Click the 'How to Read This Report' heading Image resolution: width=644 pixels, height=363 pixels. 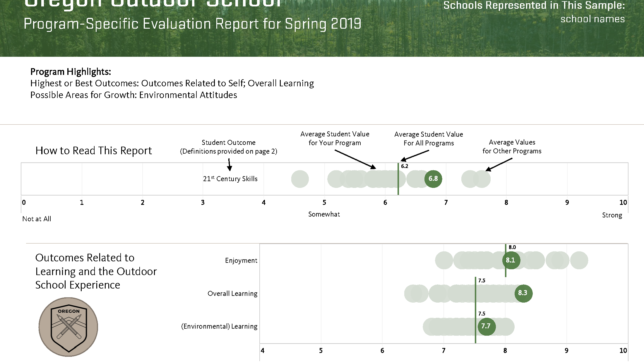94,151
